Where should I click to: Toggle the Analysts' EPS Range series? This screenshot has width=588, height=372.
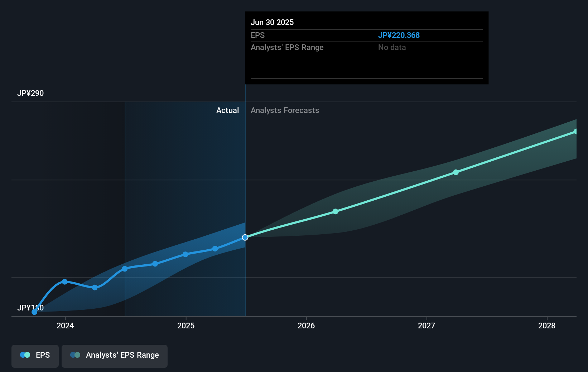point(114,356)
